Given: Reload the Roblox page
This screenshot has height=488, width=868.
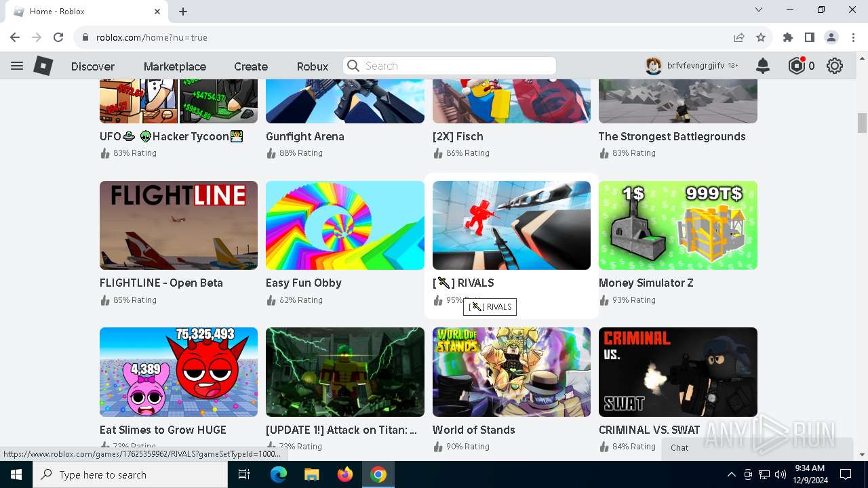Looking at the screenshot, I should pyautogui.click(x=58, y=37).
